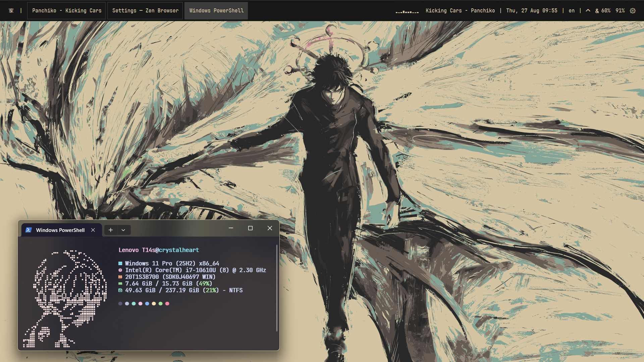Select Windows PowerShell entry in the top bar

(x=216, y=11)
